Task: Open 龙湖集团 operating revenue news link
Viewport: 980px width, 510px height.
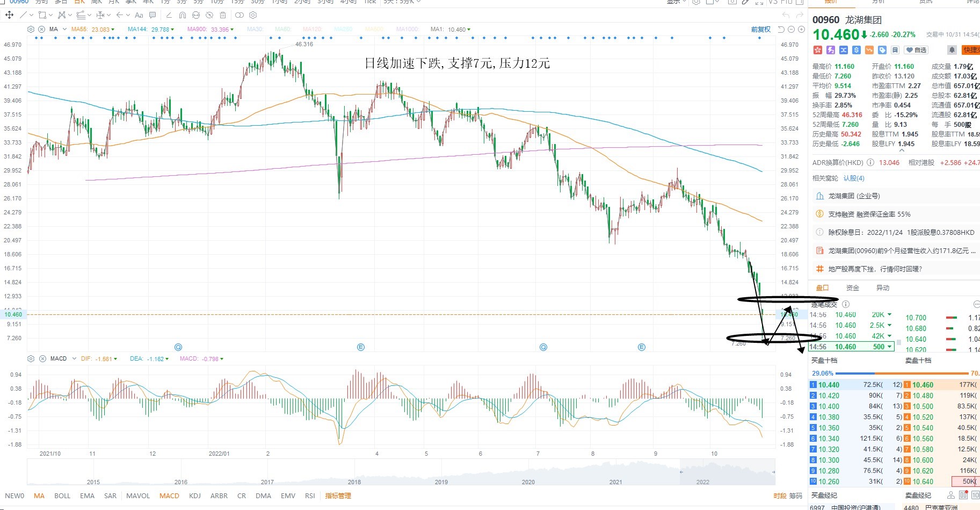Action: pos(901,251)
